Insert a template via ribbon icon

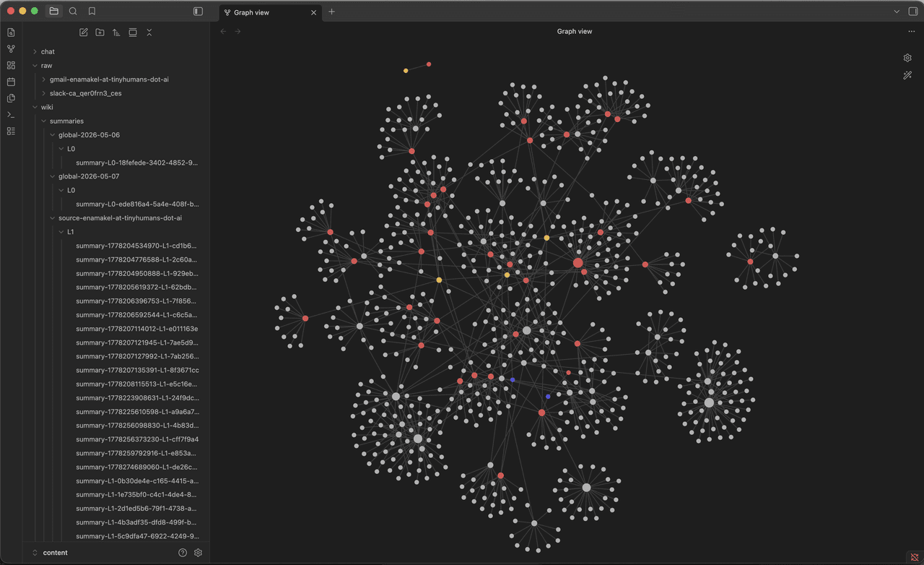coord(11,98)
